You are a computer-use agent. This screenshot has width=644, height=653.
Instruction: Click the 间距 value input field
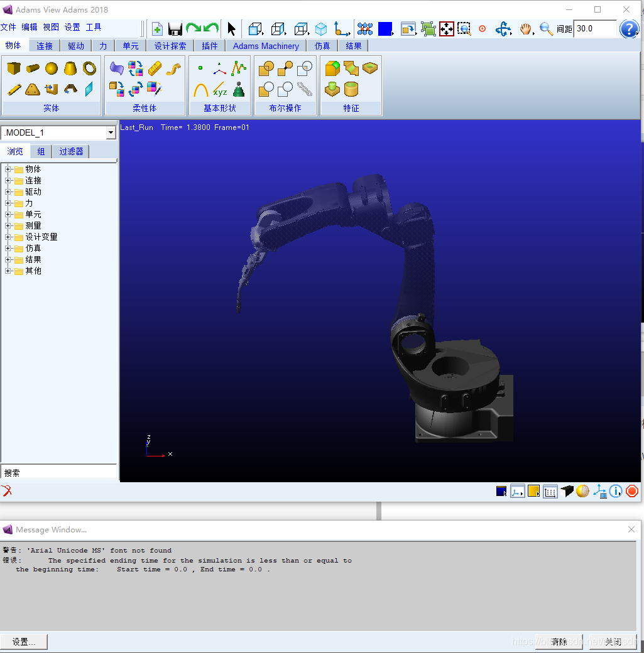click(594, 29)
